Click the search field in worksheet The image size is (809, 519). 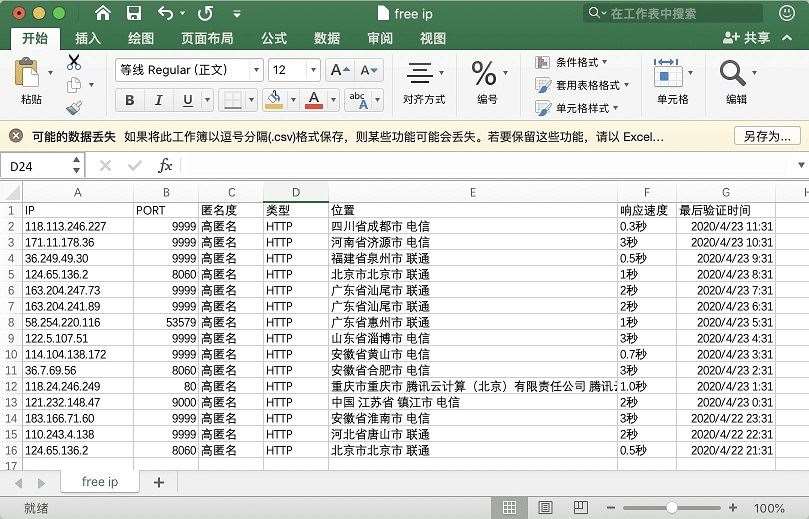pyautogui.click(x=674, y=13)
